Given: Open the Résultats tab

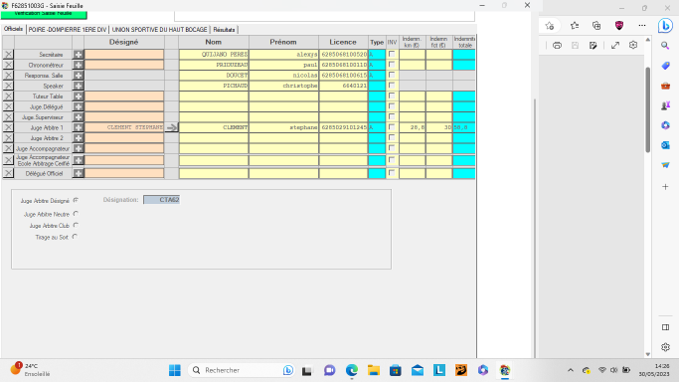Looking at the screenshot, I should tap(224, 29).
